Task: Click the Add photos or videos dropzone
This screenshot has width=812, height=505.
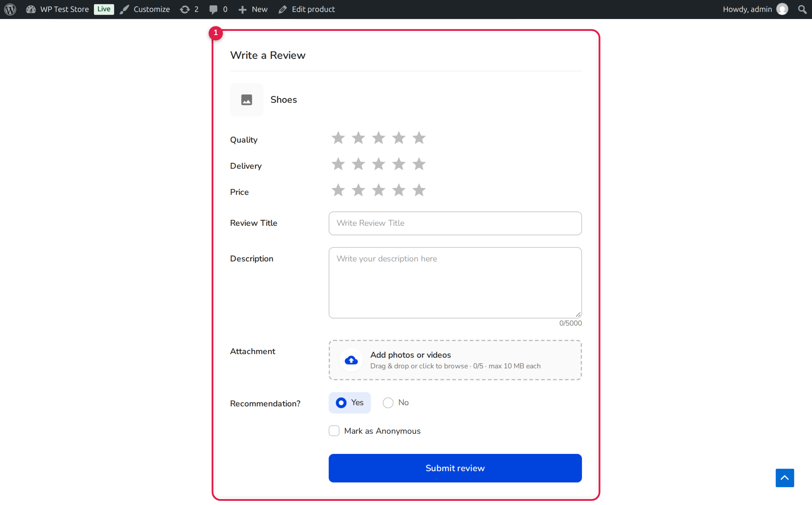Action: 455,360
